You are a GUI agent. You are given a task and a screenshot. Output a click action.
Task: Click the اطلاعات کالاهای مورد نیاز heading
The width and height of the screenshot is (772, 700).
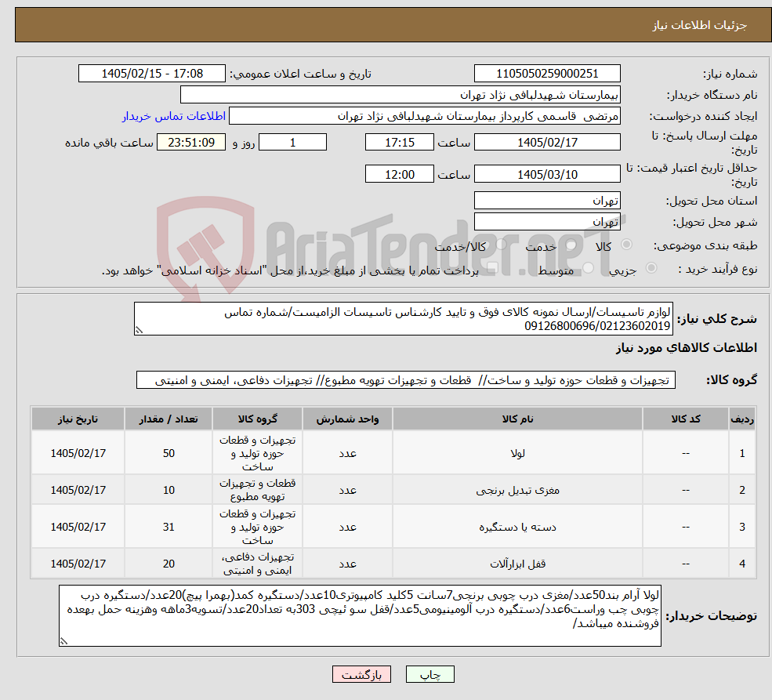tap(686, 348)
